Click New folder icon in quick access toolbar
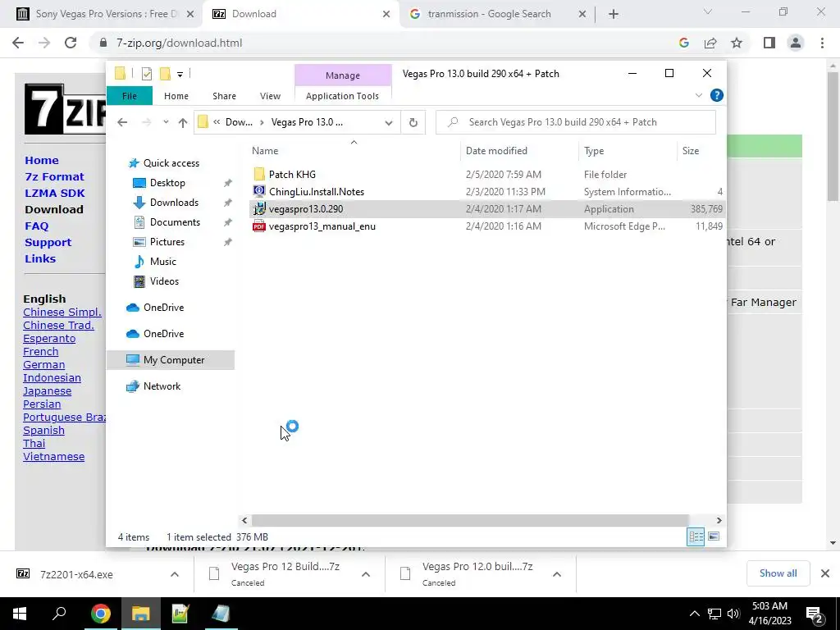Viewport: 840px width, 630px height. coord(165,74)
